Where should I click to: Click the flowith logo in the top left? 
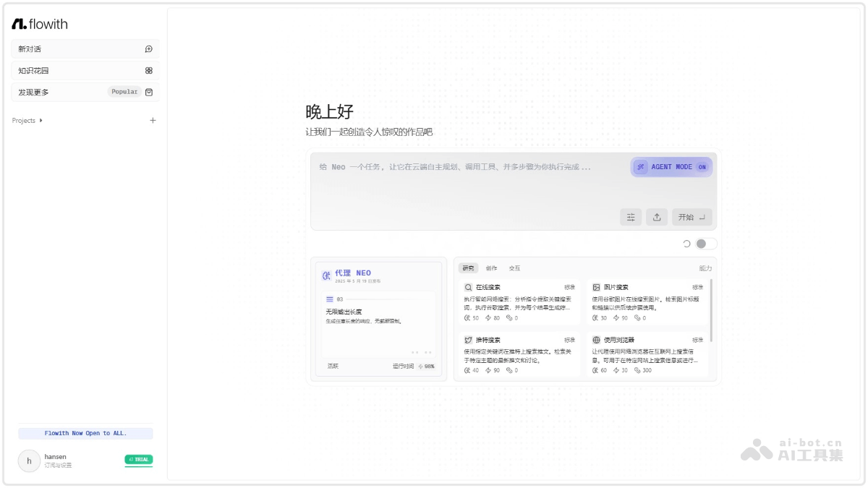[x=38, y=23]
